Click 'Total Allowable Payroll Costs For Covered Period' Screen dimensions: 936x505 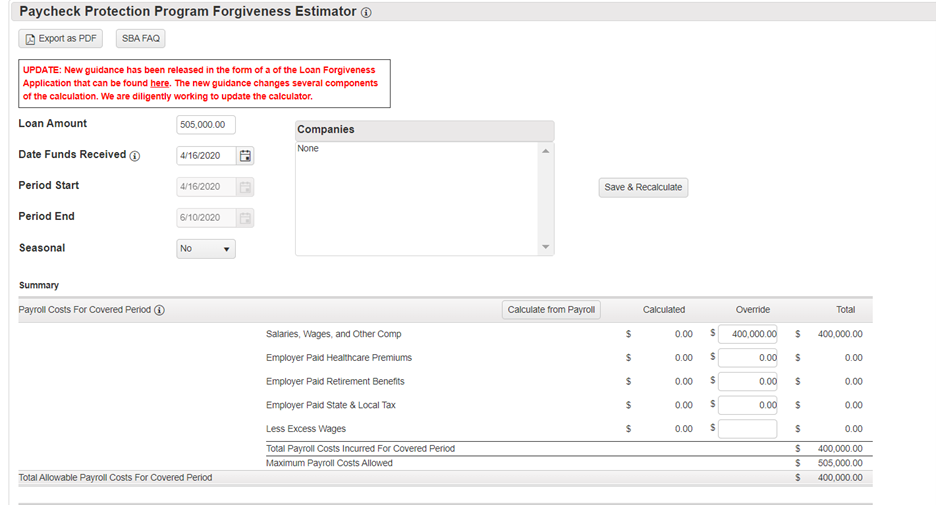pyautogui.click(x=115, y=478)
